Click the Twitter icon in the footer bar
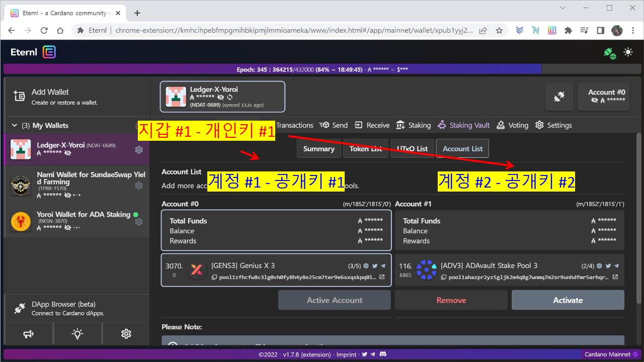 (364, 354)
